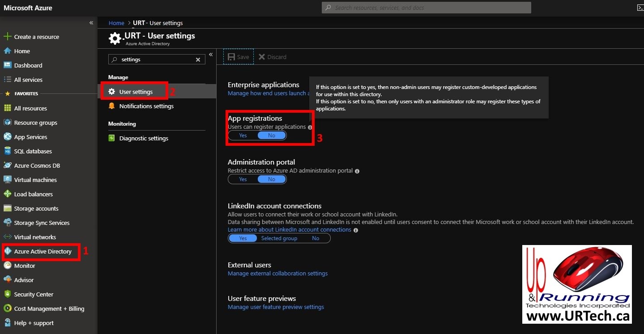Click the Load balancers icon
Viewport: 644px width, 334px height.
(7, 194)
